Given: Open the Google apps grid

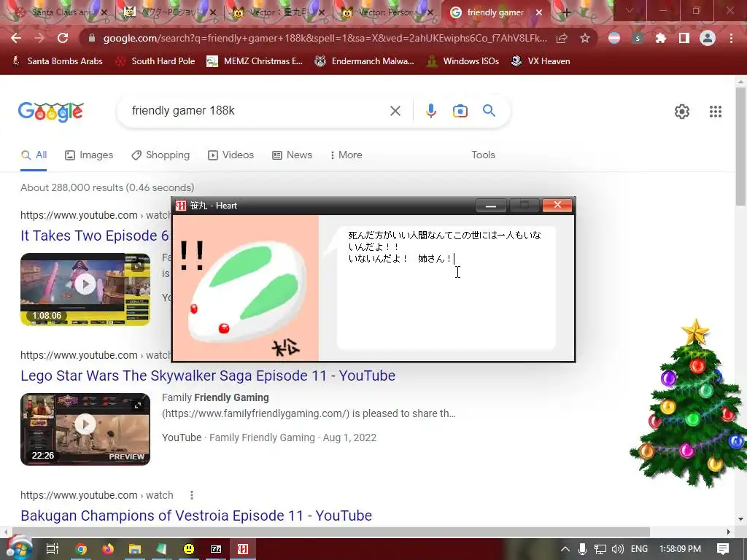Looking at the screenshot, I should pos(715,112).
